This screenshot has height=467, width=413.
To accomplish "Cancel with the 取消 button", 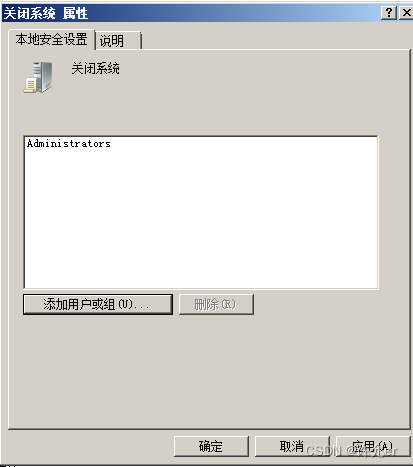I will [292, 446].
